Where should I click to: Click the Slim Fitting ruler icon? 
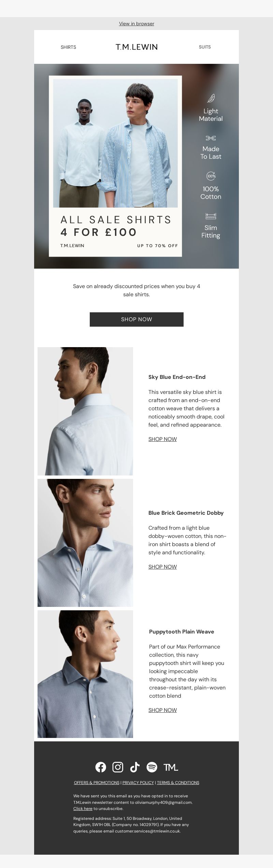pyautogui.click(x=211, y=216)
